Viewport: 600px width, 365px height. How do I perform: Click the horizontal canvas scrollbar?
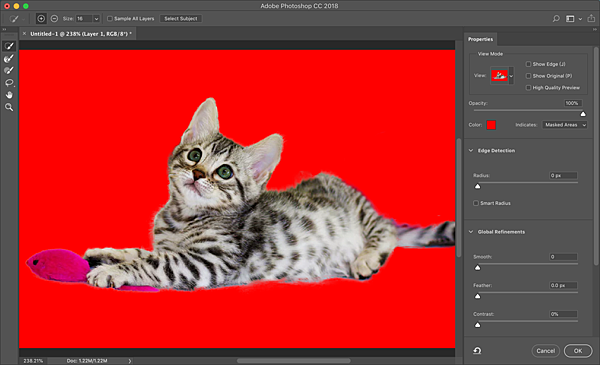coord(293,361)
